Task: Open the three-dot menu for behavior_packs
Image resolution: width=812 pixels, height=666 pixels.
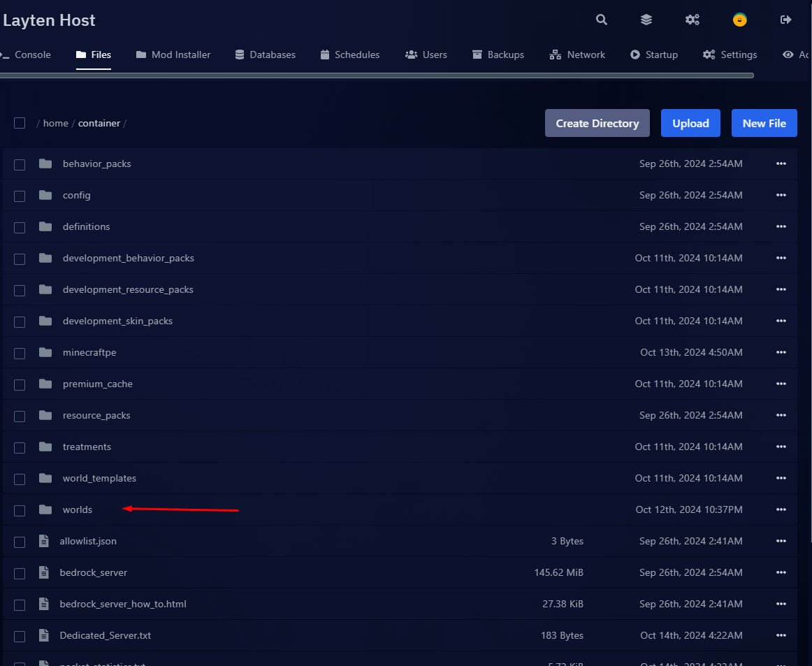Action: click(781, 164)
